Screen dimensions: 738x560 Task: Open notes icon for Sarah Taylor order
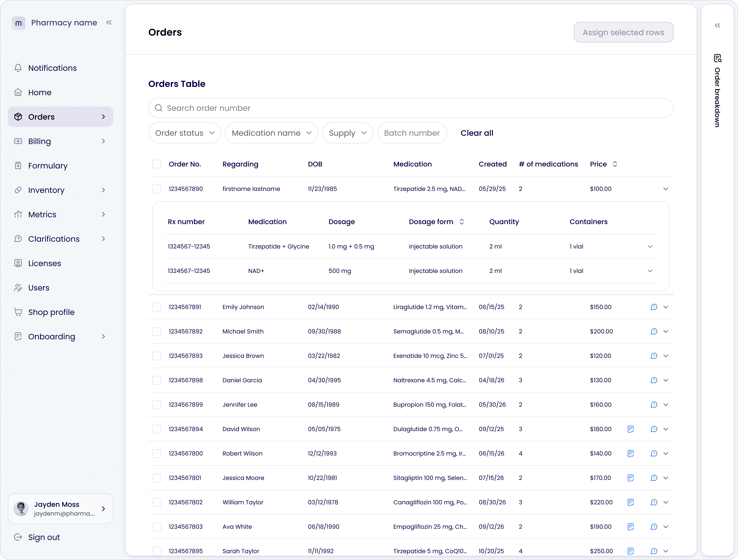tap(631, 551)
